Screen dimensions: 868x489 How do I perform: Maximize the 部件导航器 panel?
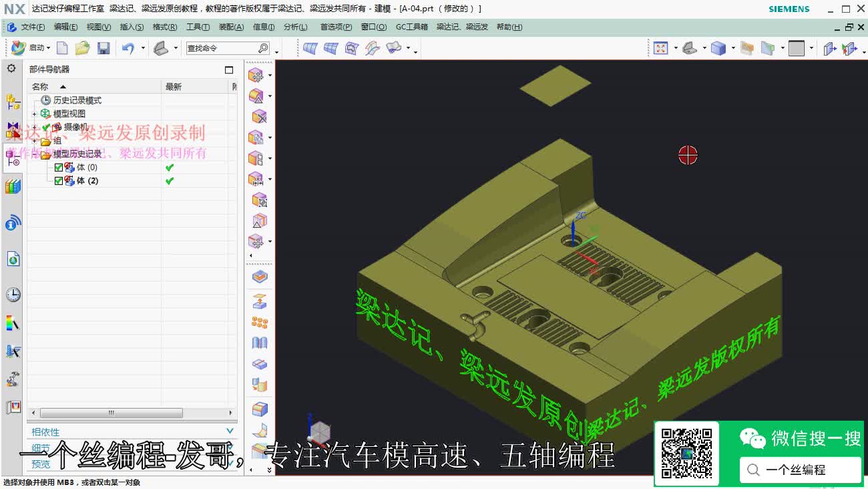pyautogui.click(x=229, y=69)
